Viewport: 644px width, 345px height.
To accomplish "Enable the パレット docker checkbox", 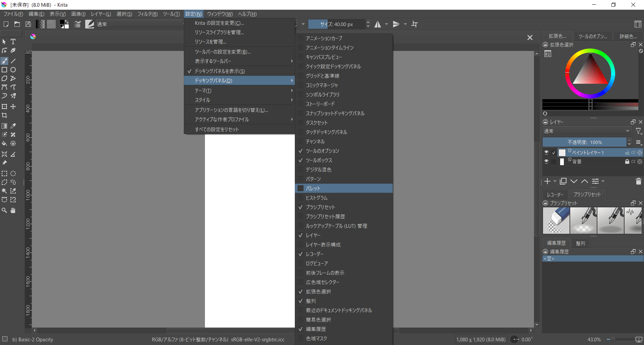I will pos(301,188).
